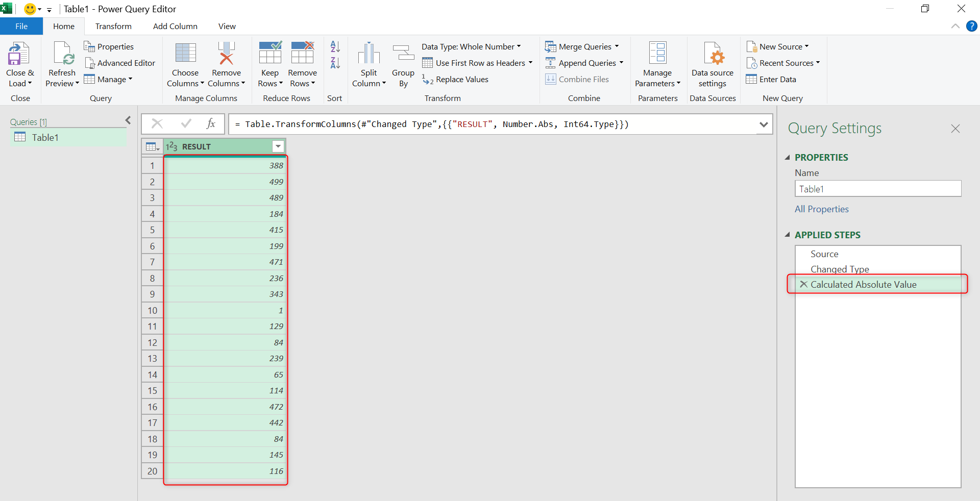The height and width of the screenshot is (501, 980).
Task: Open the RESULT column filter dropdown
Action: coord(278,147)
